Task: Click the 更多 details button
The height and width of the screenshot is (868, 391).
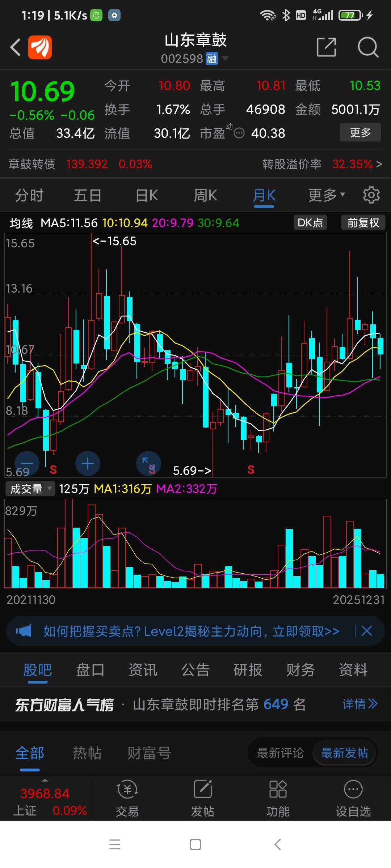Action: pyautogui.click(x=360, y=132)
